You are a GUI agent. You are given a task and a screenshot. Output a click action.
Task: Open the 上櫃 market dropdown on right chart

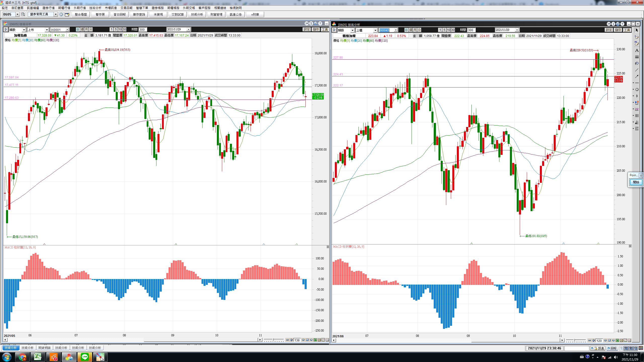[375, 30]
